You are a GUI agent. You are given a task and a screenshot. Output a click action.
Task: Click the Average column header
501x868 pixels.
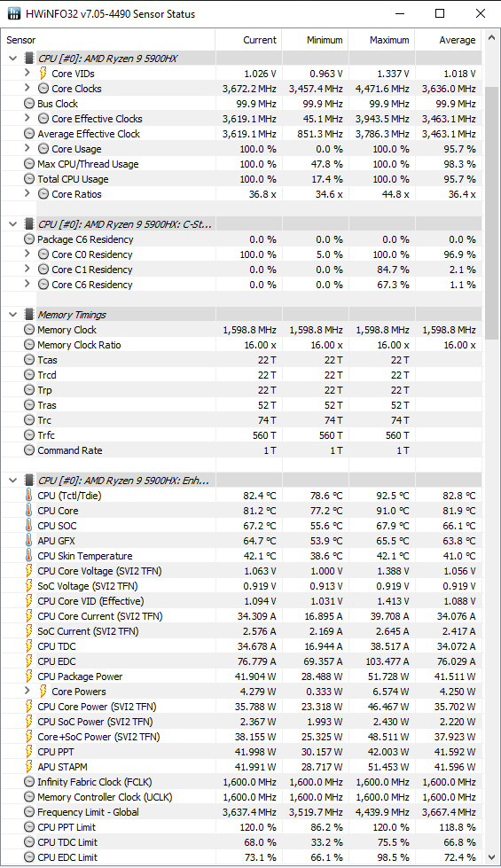[449, 40]
